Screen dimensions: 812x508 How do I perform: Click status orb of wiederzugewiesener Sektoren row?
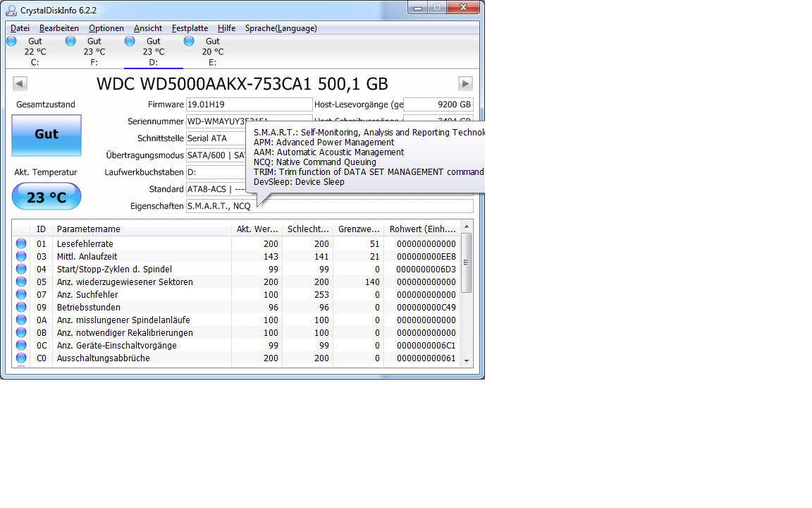pos(21,282)
